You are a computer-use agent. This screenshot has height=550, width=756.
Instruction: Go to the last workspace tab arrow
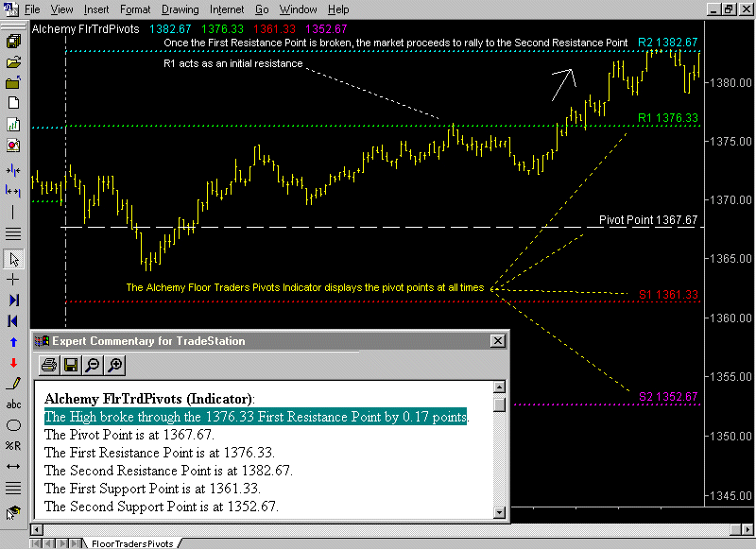point(76,543)
